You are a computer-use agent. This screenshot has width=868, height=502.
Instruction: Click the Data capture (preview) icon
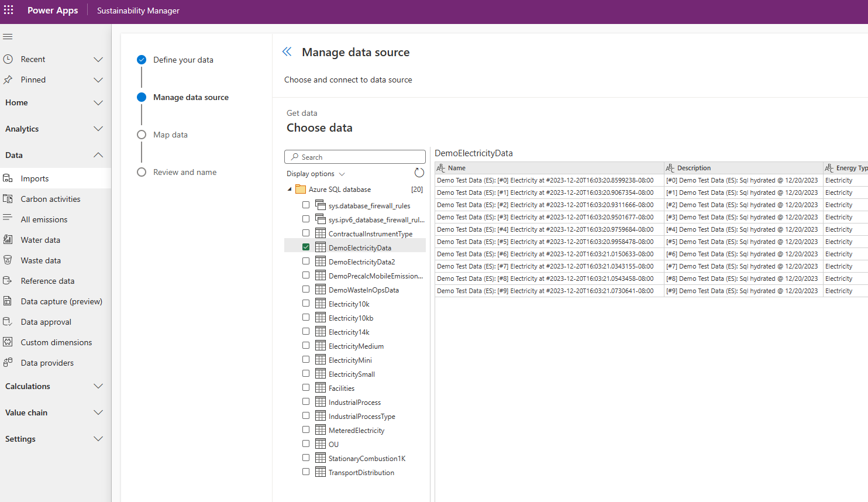8,301
